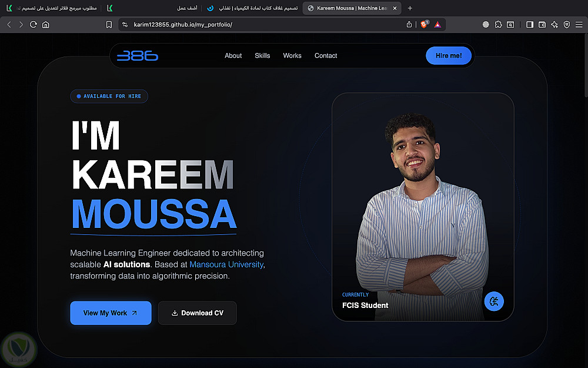Open a new browser tab

410,8
